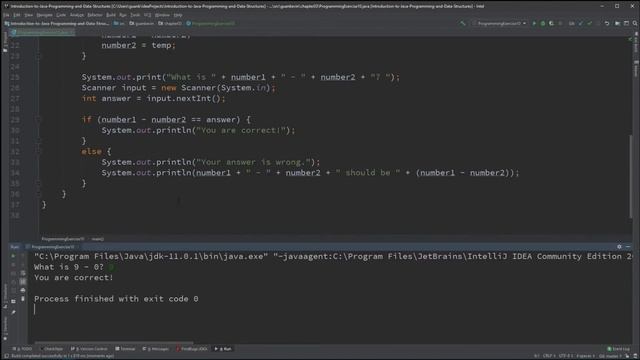Click 'Process finished with exit code 0' line
This screenshot has height=360, width=640.
(116, 299)
